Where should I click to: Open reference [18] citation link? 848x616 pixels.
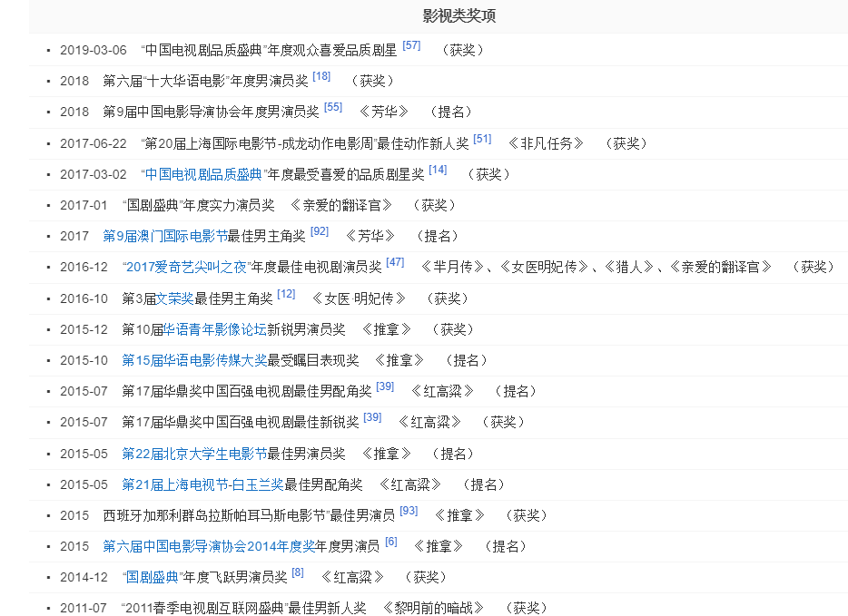[321, 77]
